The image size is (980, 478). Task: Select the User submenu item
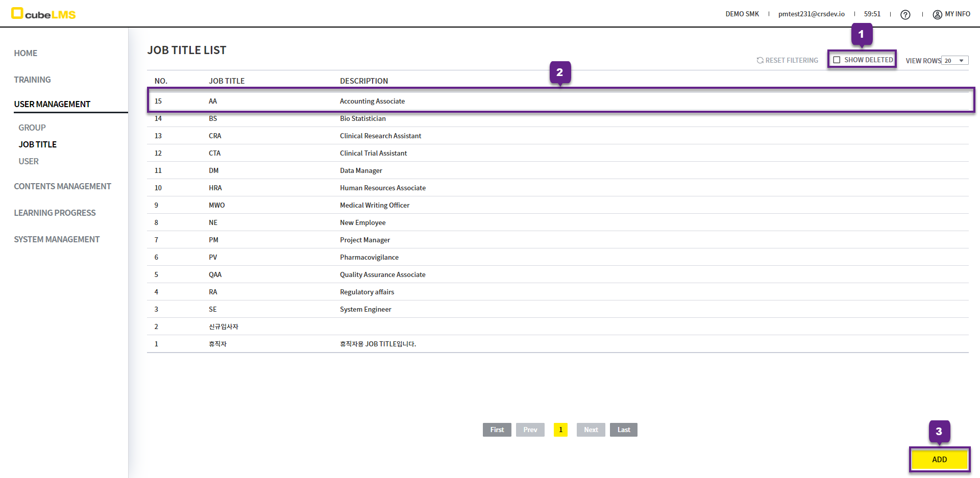(x=29, y=161)
